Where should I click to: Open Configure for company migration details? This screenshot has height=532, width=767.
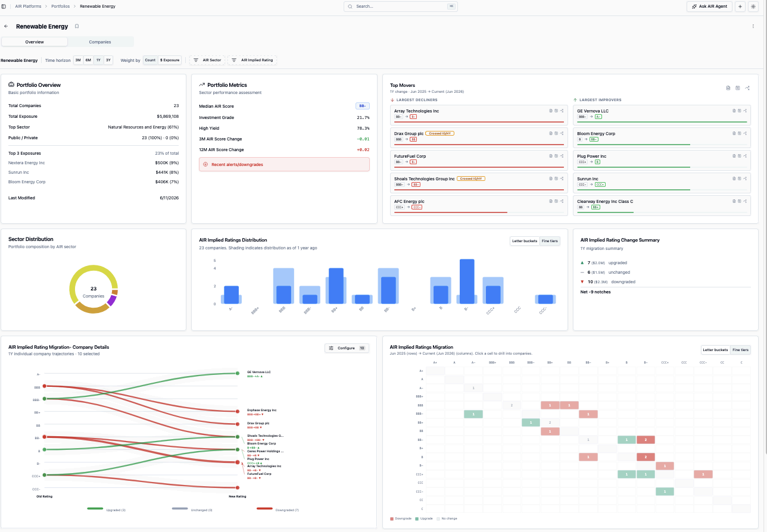coord(347,348)
